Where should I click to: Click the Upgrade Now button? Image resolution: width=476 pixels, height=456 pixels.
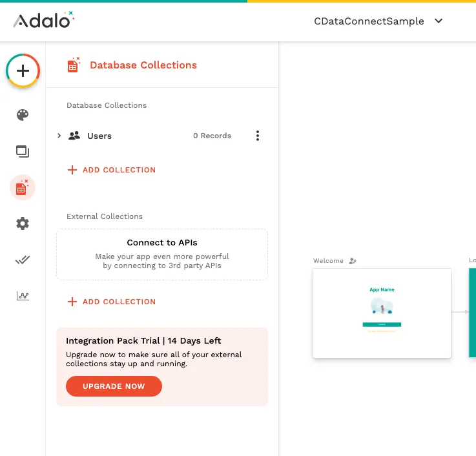(x=114, y=386)
